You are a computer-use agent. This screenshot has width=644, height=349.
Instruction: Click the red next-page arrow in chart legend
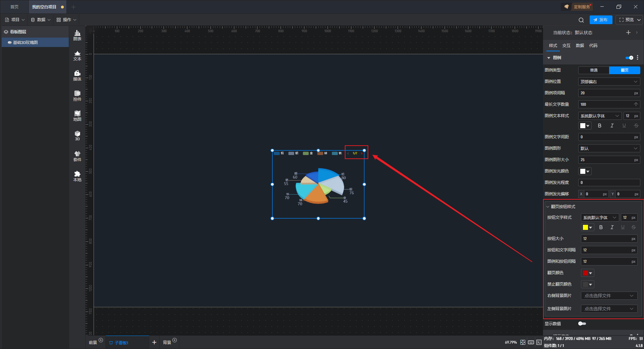362,153
